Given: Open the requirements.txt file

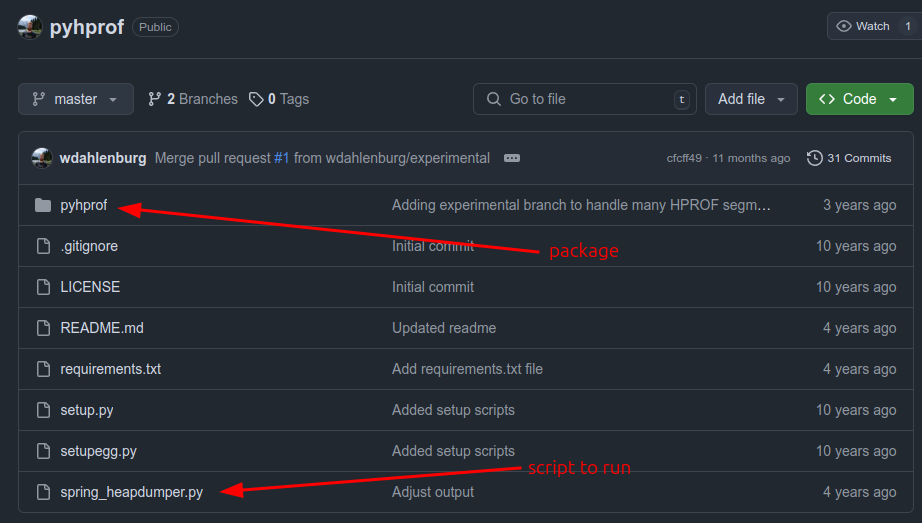Looking at the screenshot, I should [x=110, y=369].
